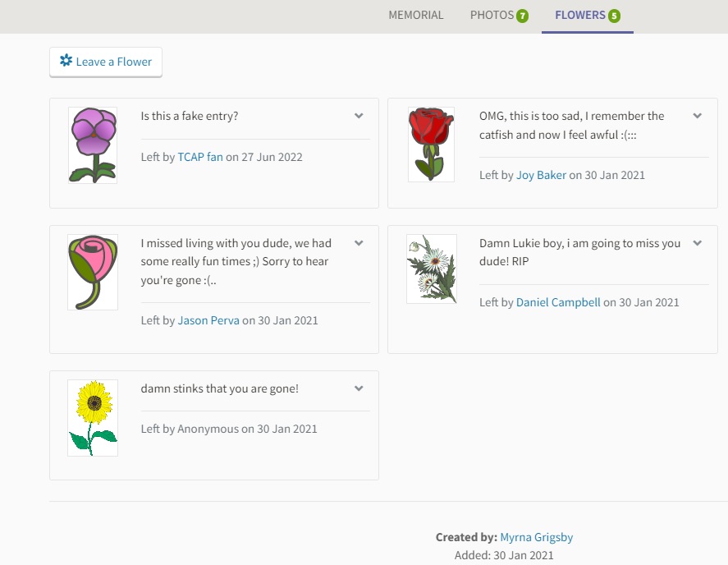
Task: Expand options for the Anonymous flower note
Action: [x=359, y=388]
